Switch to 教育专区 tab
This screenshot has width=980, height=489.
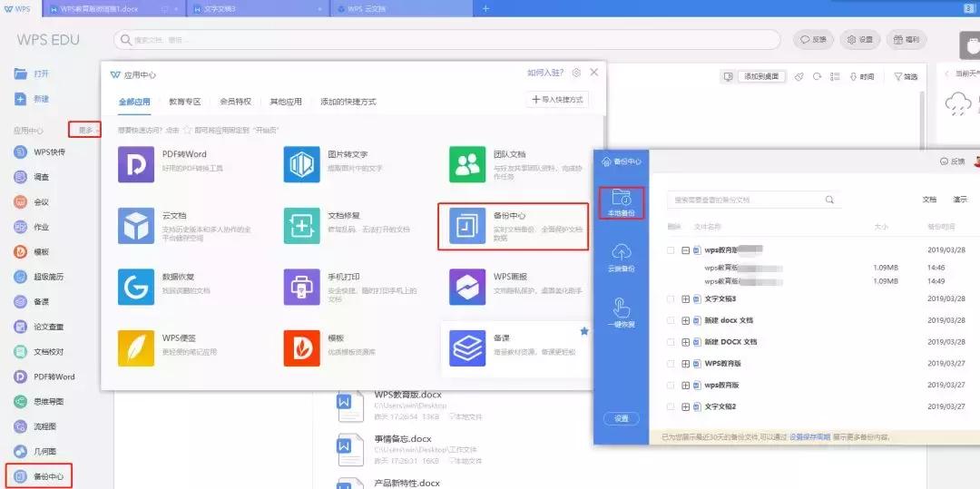click(x=185, y=102)
